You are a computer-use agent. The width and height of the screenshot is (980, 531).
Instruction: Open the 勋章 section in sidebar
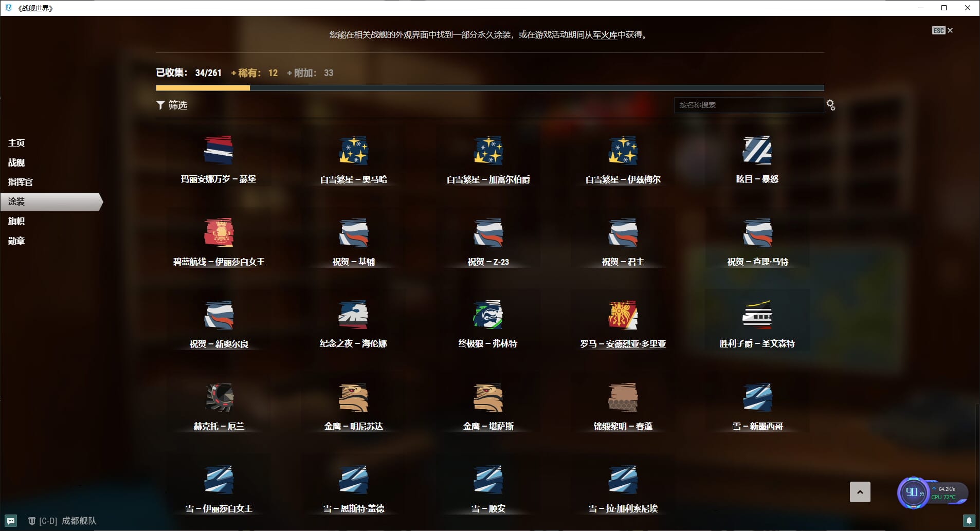[x=16, y=241]
